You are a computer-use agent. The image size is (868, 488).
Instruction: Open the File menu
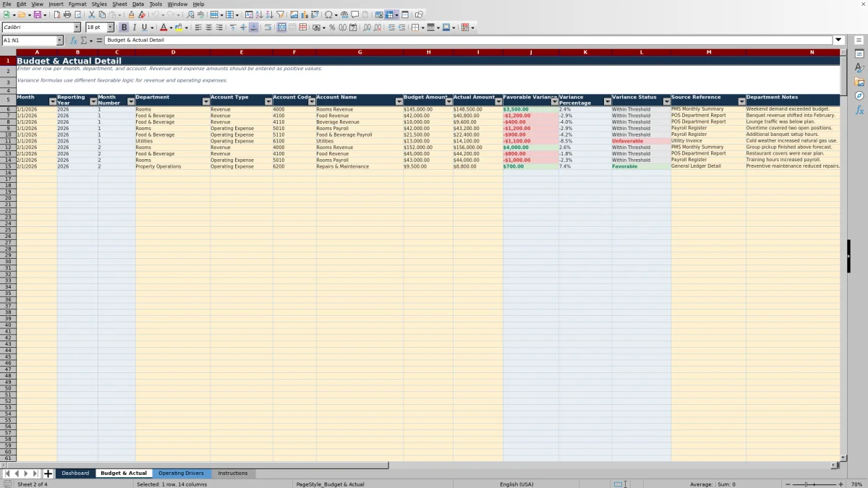coord(7,4)
